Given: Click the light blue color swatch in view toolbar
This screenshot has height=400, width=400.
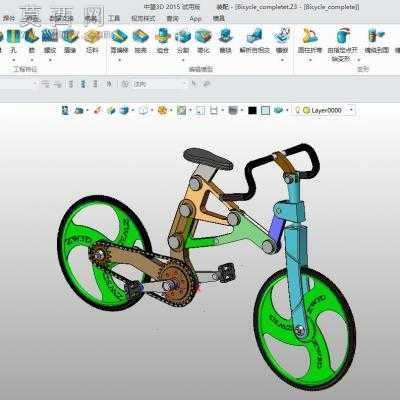Looking at the screenshot, I should tap(265, 110).
